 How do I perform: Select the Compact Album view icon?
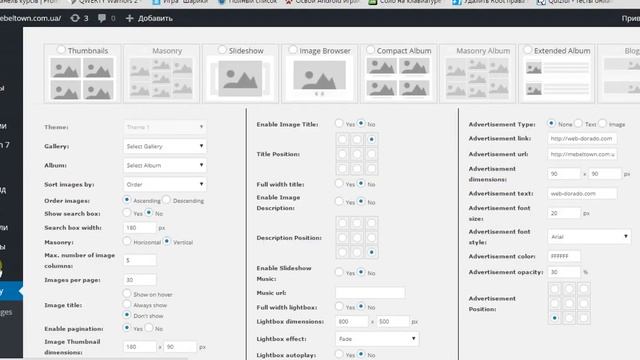pos(398,78)
